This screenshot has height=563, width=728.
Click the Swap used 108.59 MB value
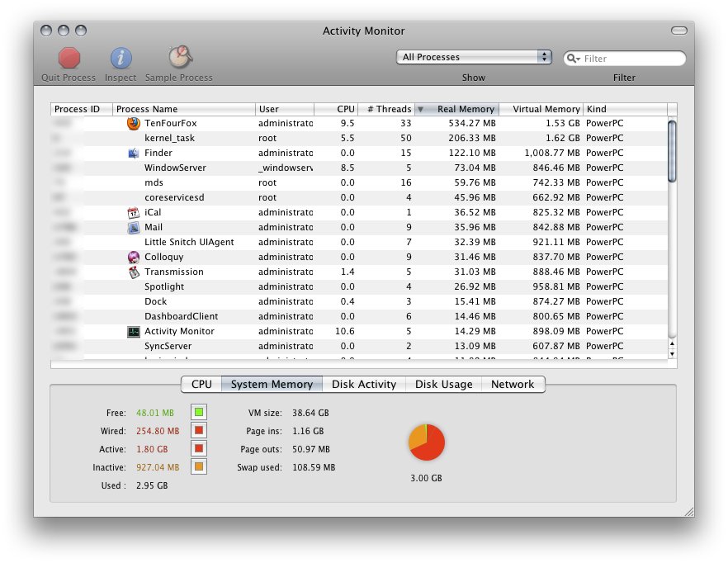coord(314,468)
